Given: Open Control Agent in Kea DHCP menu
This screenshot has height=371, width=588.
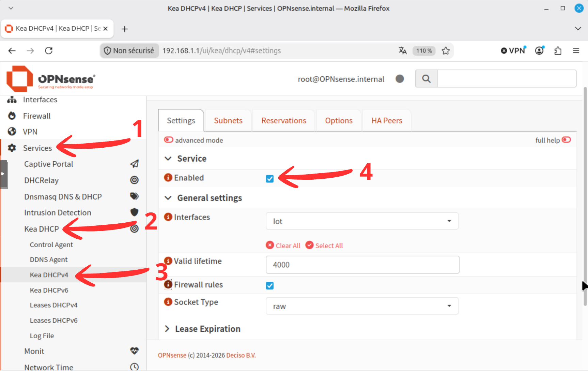Looking at the screenshot, I should click(51, 244).
